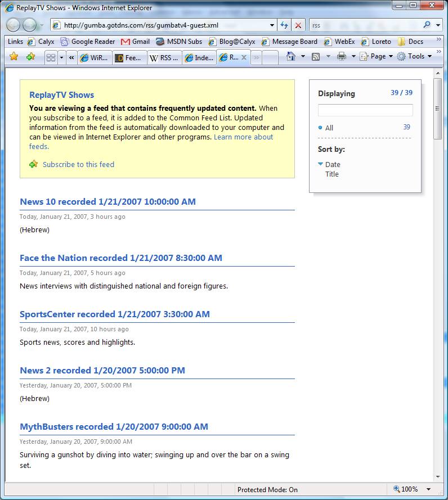Open the search provider options dropdown

tap(438, 25)
